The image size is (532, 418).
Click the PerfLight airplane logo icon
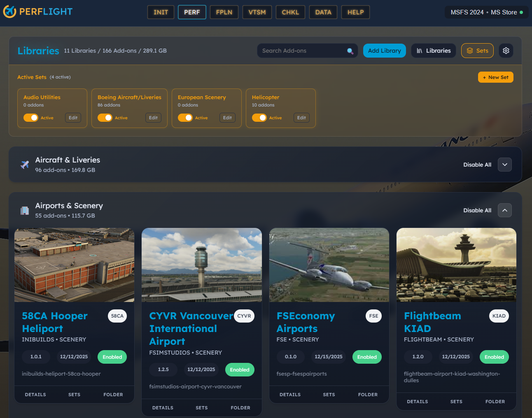pos(9,12)
